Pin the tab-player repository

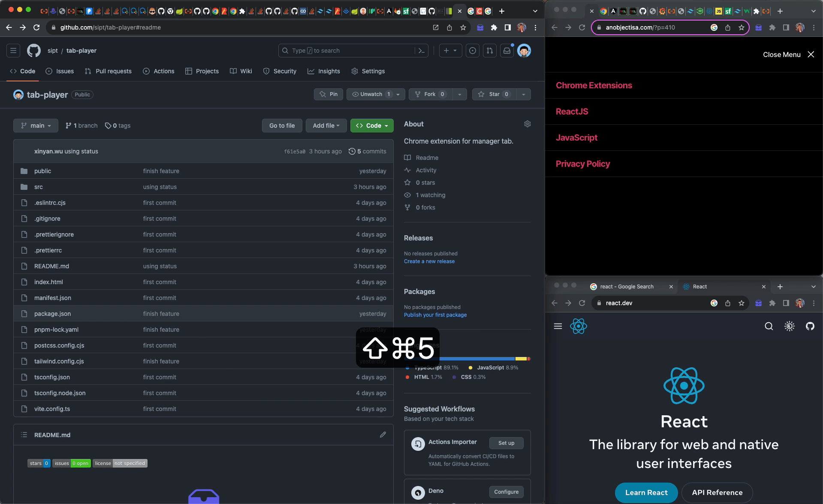pyautogui.click(x=329, y=94)
